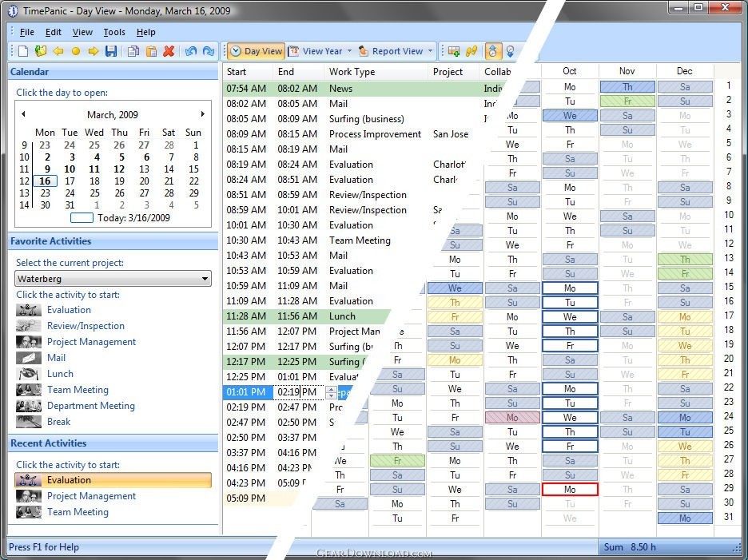748x560 pixels.
Task: Click the Project Management icon in Favorite Activities
Action: (29, 342)
